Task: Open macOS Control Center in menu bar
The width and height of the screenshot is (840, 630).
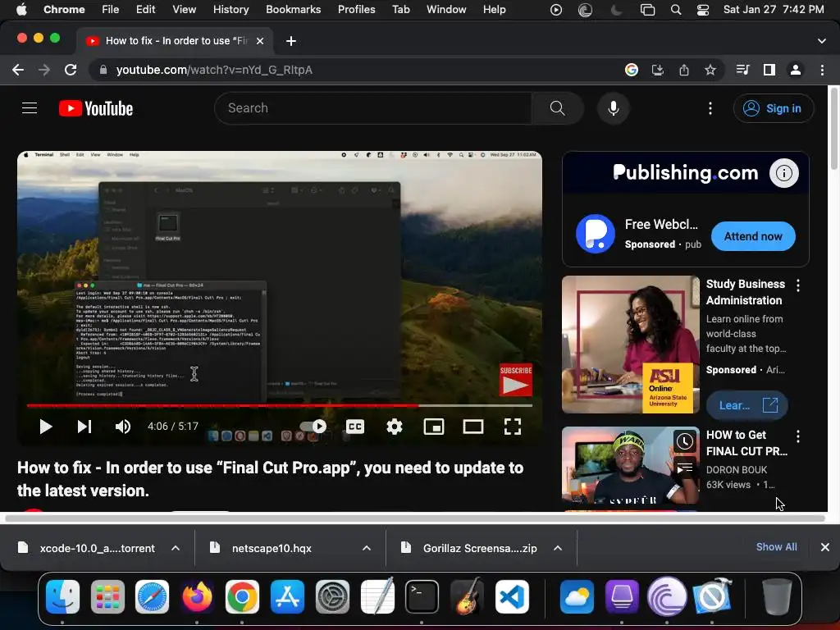Action: click(x=703, y=10)
